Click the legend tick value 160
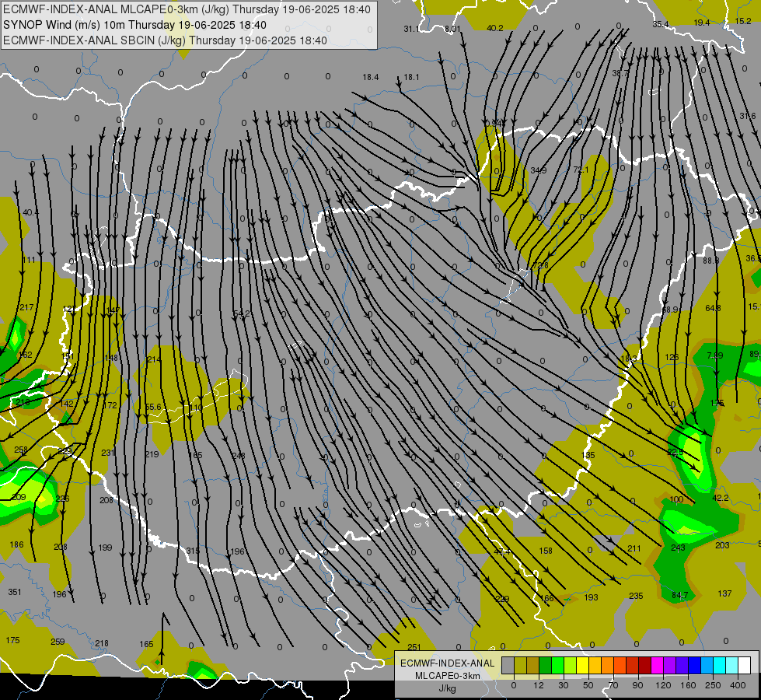 [x=688, y=685]
